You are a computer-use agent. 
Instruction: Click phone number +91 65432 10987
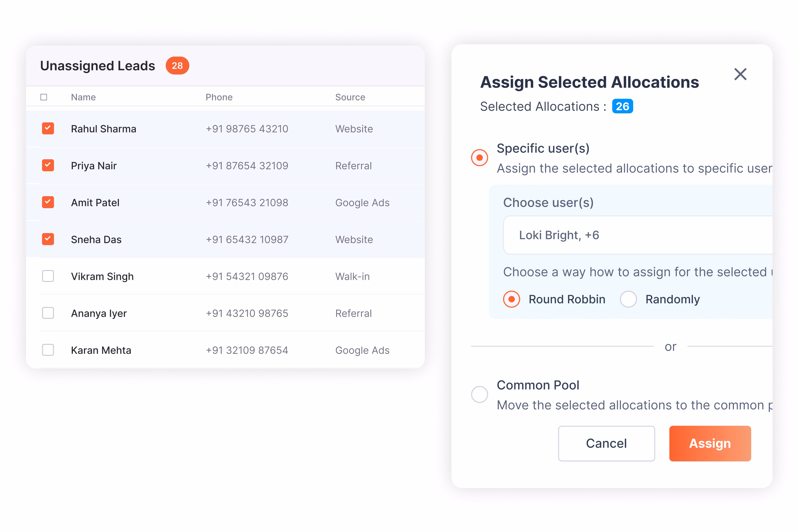(247, 240)
